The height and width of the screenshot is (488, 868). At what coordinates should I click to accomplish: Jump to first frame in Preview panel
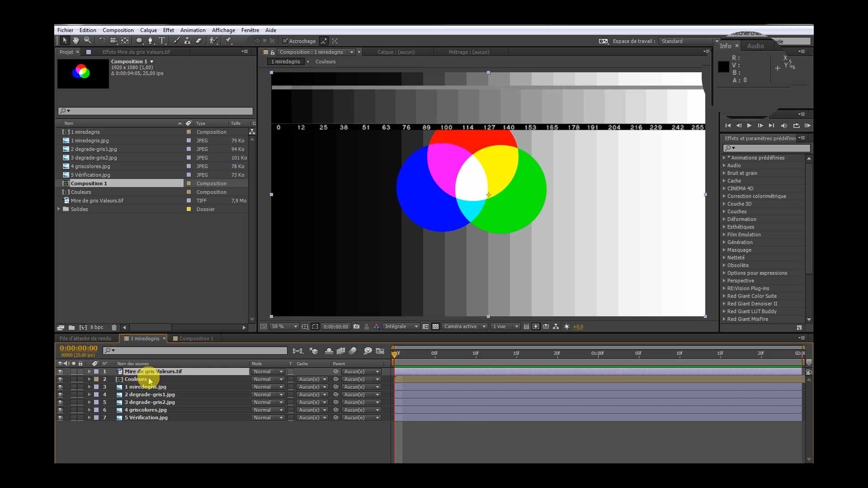(727, 126)
